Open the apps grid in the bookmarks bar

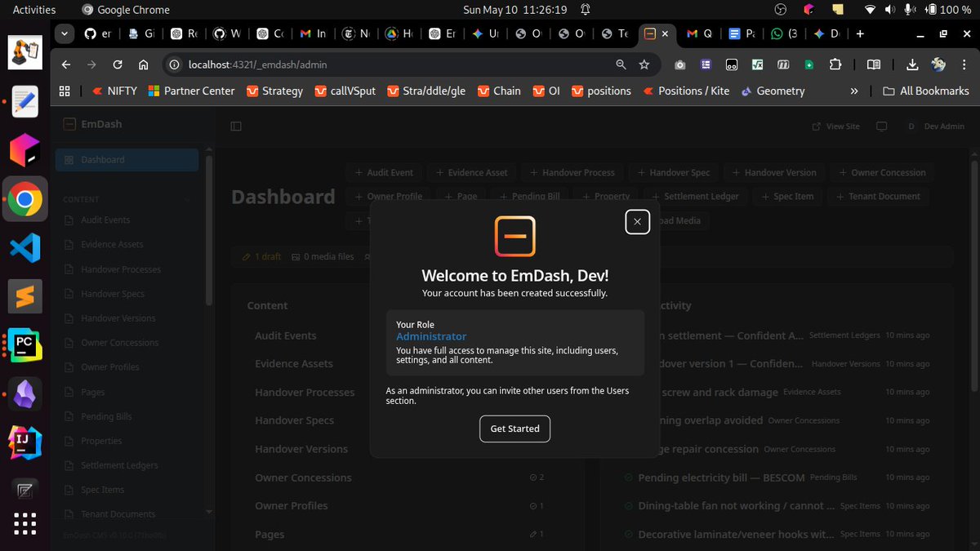(x=65, y=91)
